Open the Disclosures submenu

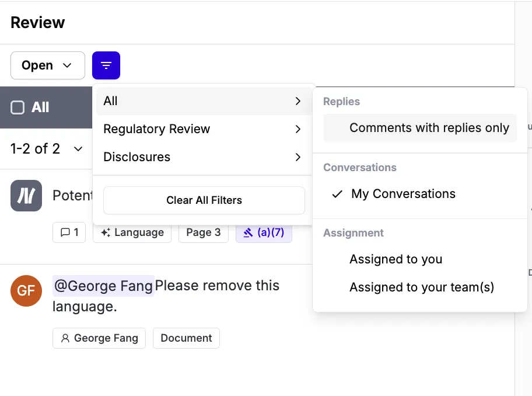[x=204, y=157]
